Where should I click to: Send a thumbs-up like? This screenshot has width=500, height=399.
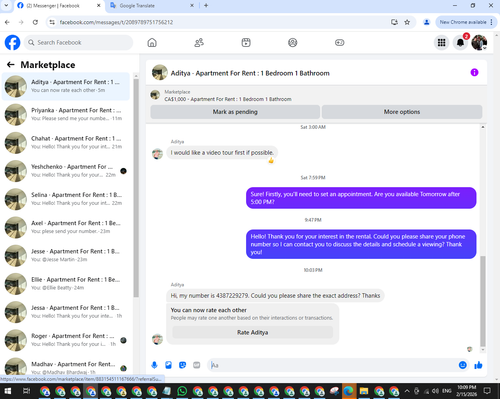pos(478,365)
